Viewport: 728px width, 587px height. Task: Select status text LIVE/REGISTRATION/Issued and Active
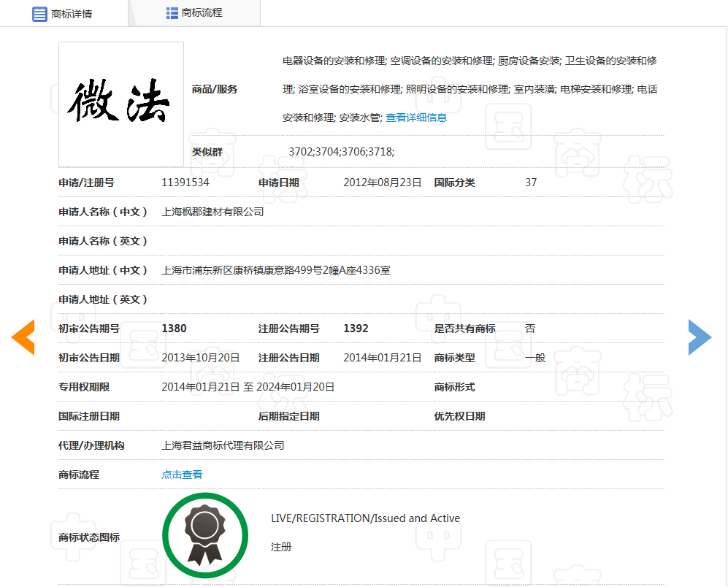pyautogui.click(x=365, y=518)
